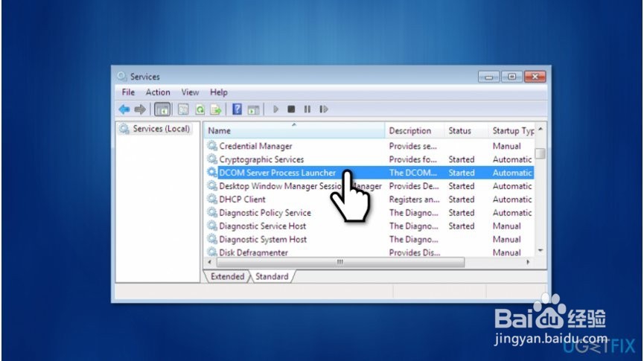Open the Help question-mark icon

click(237, 109)
